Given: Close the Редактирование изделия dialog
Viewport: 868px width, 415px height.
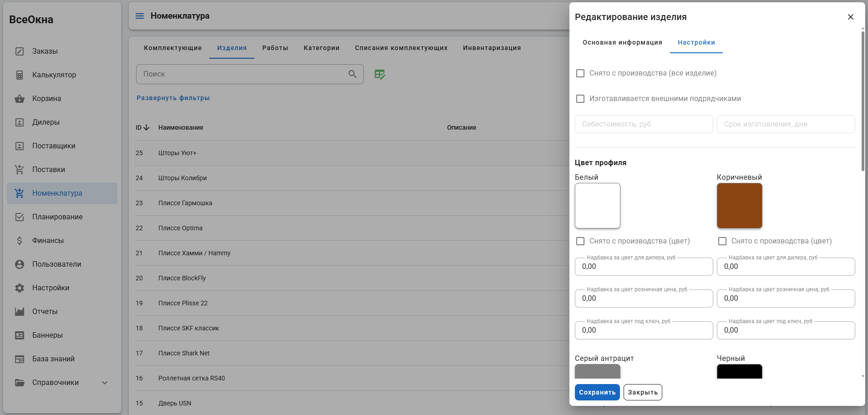Looking at the screenshot, I should coord(850,17).
